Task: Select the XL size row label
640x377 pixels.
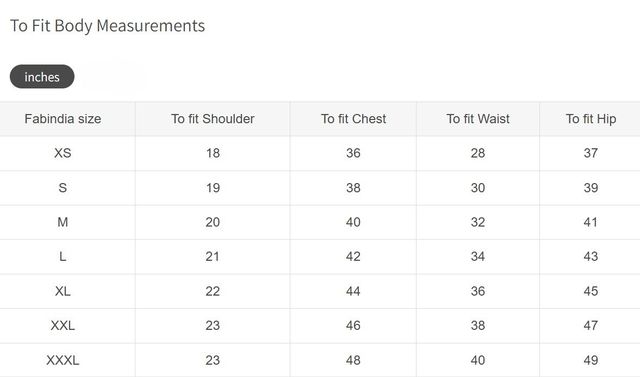Action: tap(63, 291)
